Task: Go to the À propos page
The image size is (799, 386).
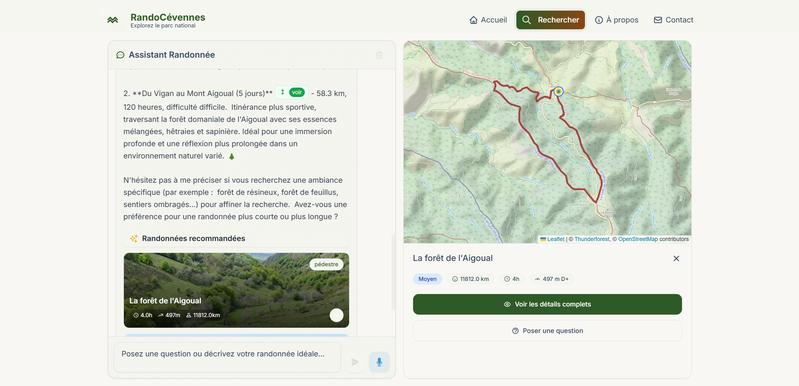Action: [x=617, y=20]
